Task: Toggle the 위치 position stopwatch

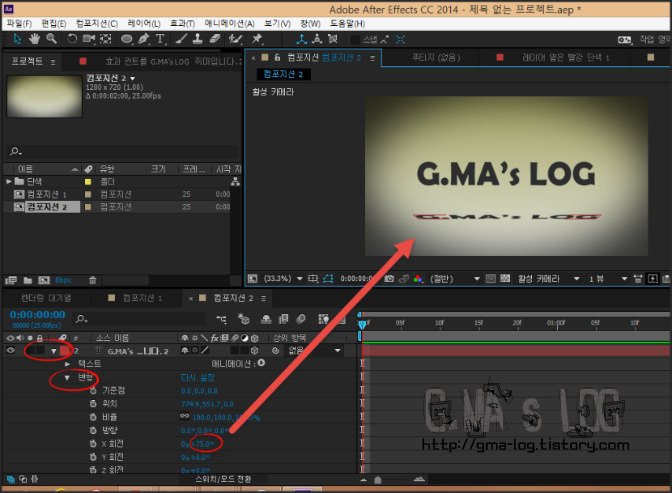Action: (x=93, y=403)
